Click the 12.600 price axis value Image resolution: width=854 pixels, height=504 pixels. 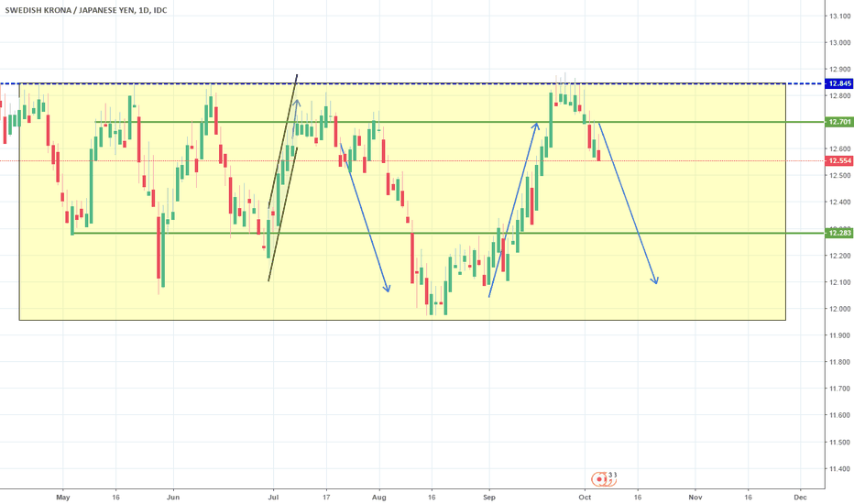[x=840, y=148]
